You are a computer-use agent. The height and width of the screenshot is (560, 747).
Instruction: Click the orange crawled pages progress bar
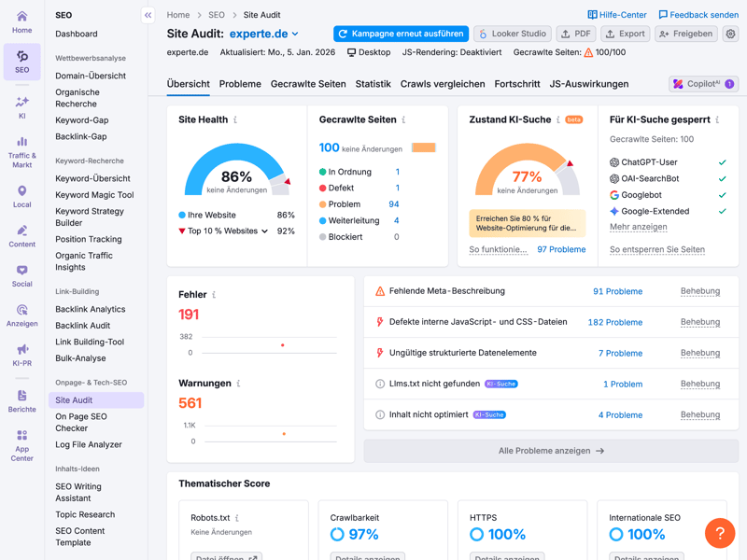click(423, 147)
